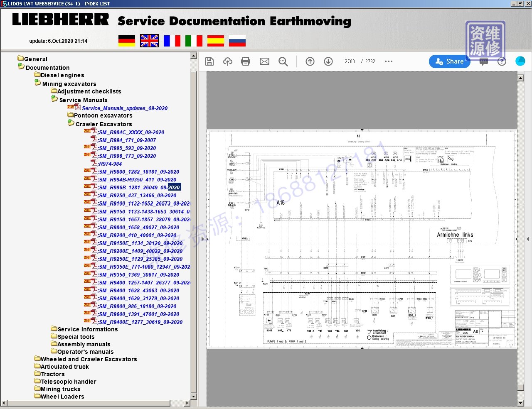Open SM_R9800_1282_18181_09-2020 manual

[x=139, y=171]
